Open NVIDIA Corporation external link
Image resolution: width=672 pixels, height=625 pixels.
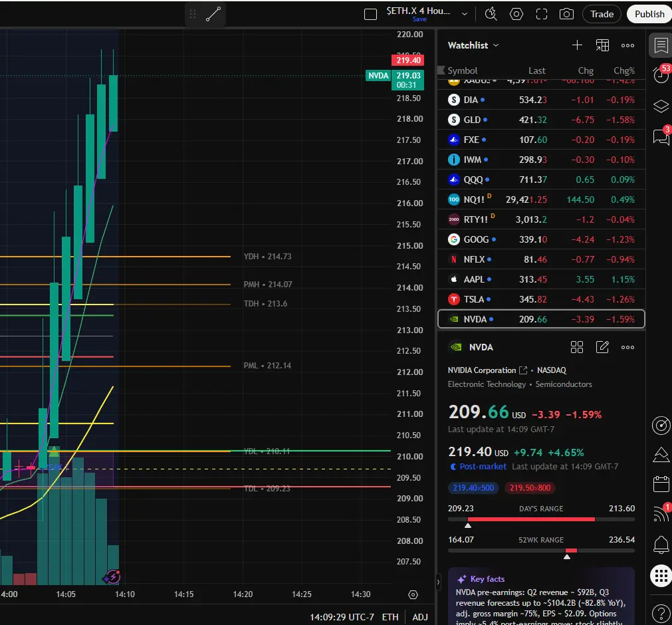[x=523, y=370]
